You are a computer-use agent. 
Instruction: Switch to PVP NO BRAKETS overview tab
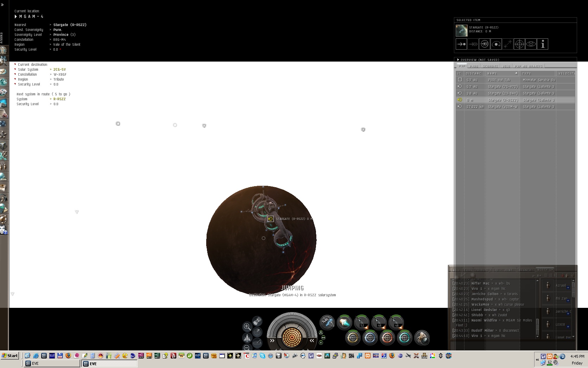[528, 66]
